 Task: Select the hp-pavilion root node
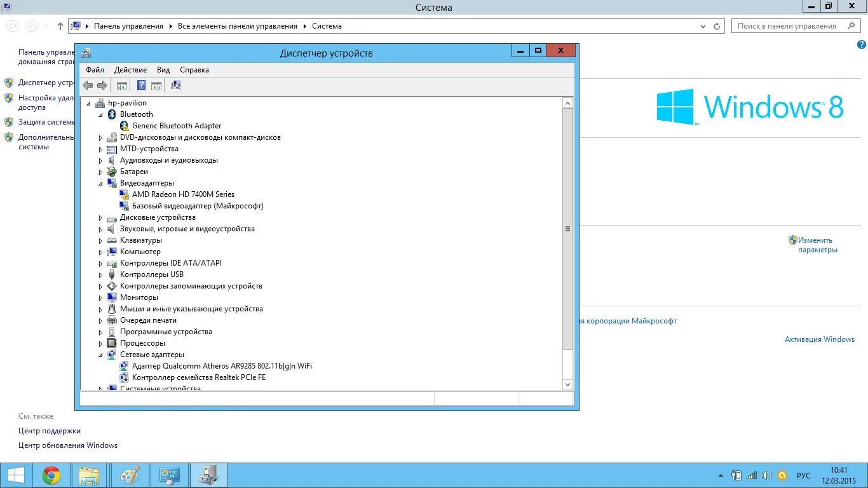point(127,103)
